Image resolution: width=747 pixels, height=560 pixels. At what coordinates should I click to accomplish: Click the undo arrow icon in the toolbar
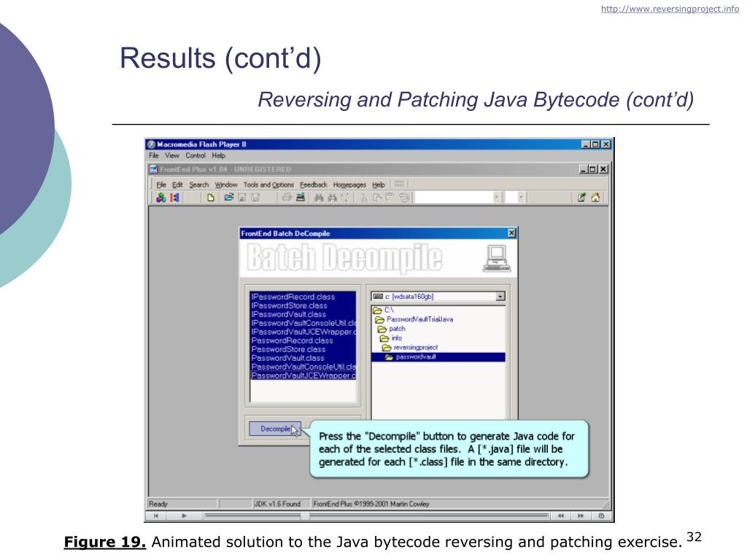(404, 198)
